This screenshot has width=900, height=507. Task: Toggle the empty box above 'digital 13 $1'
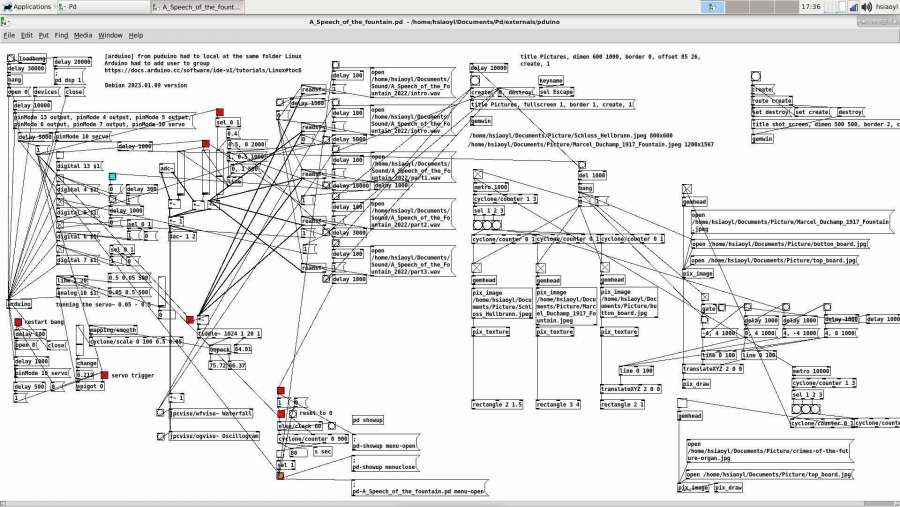click(x=60, y=156)
